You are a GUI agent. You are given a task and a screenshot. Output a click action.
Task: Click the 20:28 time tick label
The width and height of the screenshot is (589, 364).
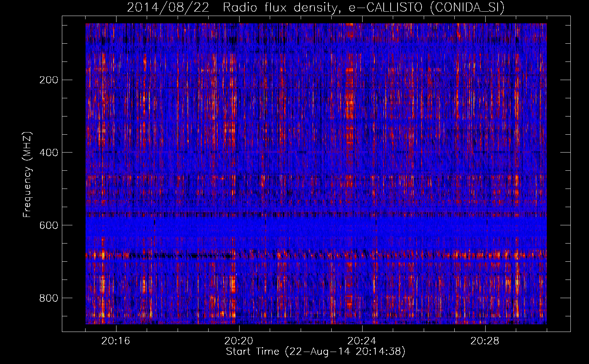pyautogui.click(x=485, y=341)
